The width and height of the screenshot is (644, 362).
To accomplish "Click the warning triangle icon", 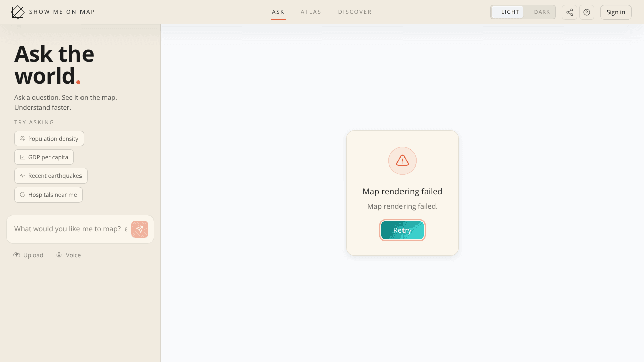I will [403, 161].
